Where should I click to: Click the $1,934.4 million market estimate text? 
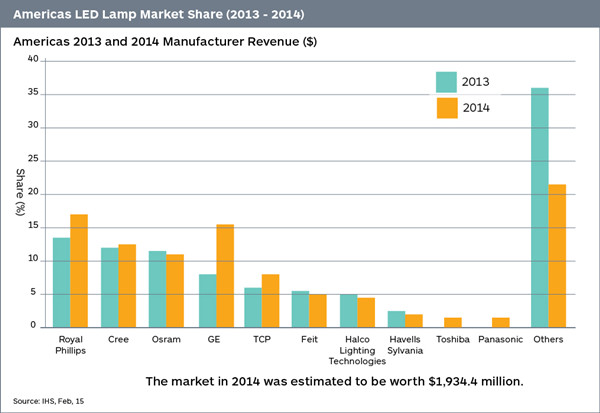point(333,382)
